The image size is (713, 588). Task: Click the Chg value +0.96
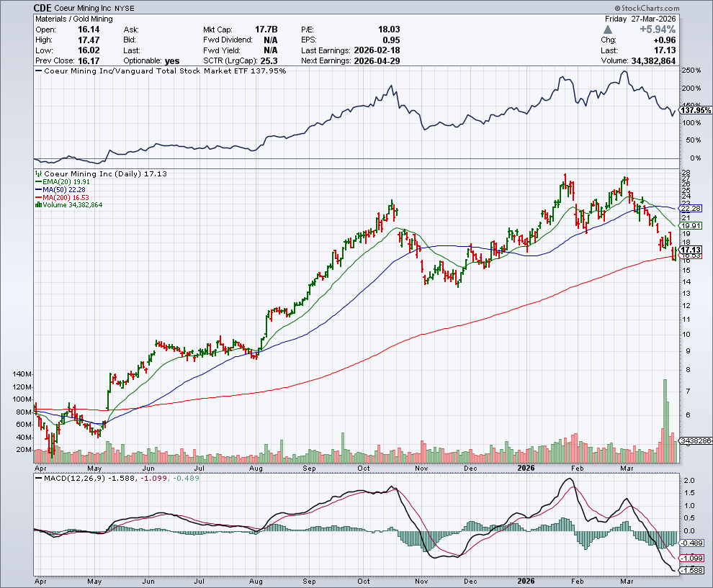(664, 40)
